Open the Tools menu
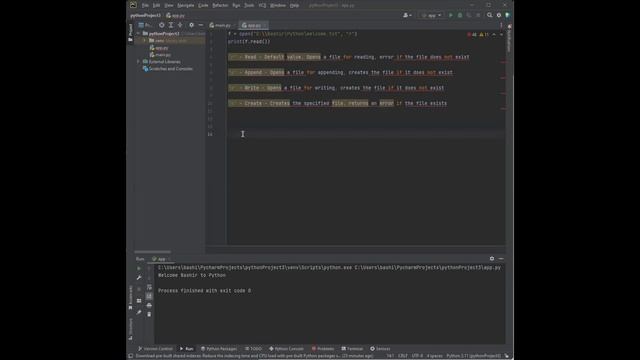The image size is (640, 360). (249, 5)
